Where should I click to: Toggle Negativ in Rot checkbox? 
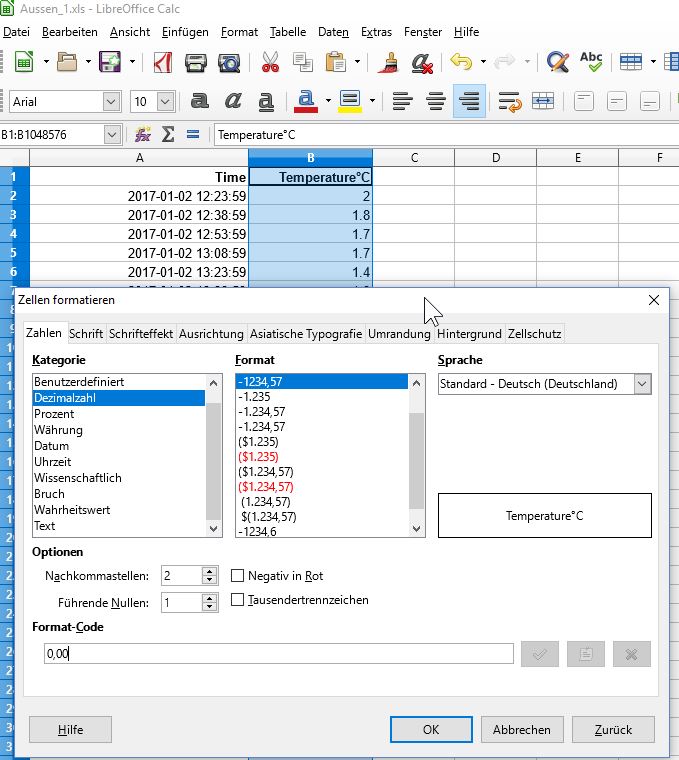pos(237,575)
